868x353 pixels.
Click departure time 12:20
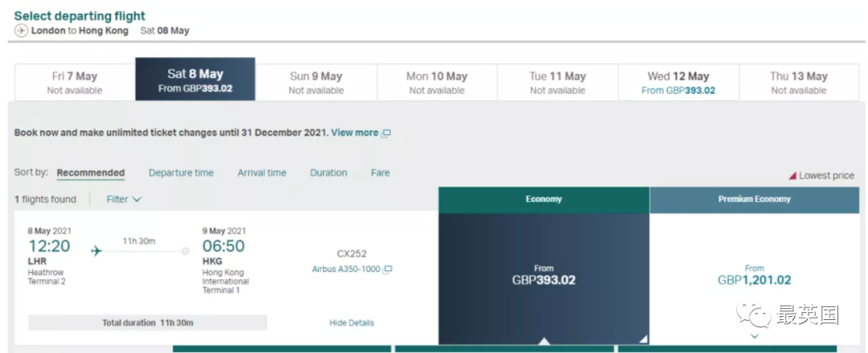(x=49, y=246)
